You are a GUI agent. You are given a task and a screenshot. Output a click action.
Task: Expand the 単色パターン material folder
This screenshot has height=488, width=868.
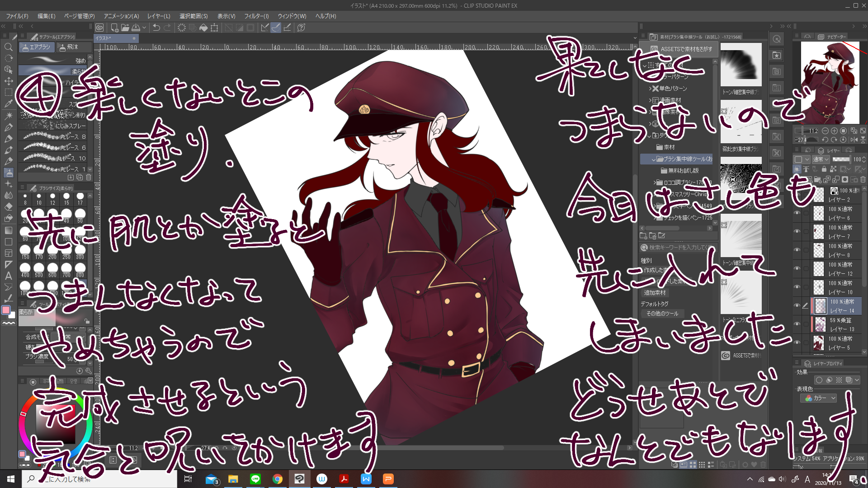[650, 89]
